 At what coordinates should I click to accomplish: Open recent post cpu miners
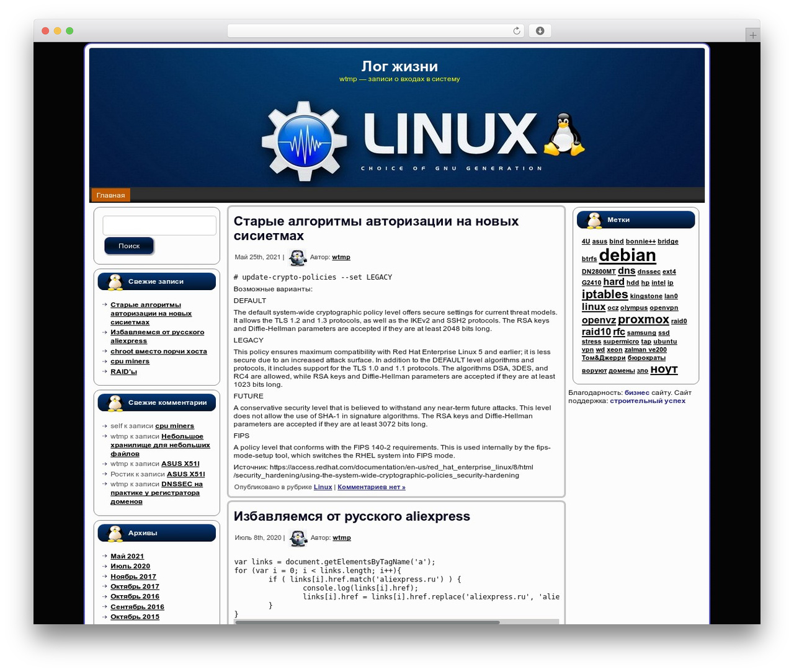coord(130,361)
